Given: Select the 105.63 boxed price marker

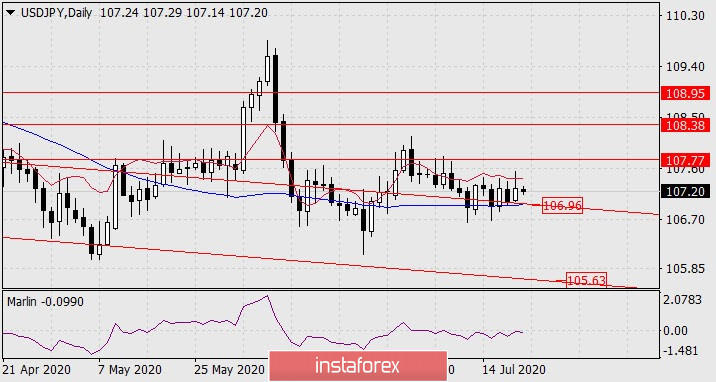Looking at the screenshot, I should (x=586, y=280).
